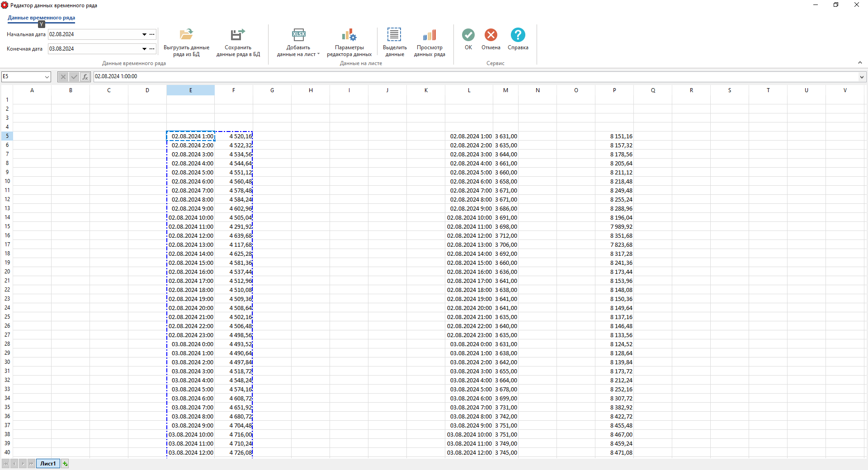The height and width of the screenshot is (470, 868).
Task: Click the ellipsis button next to start date
Action: 152,34
